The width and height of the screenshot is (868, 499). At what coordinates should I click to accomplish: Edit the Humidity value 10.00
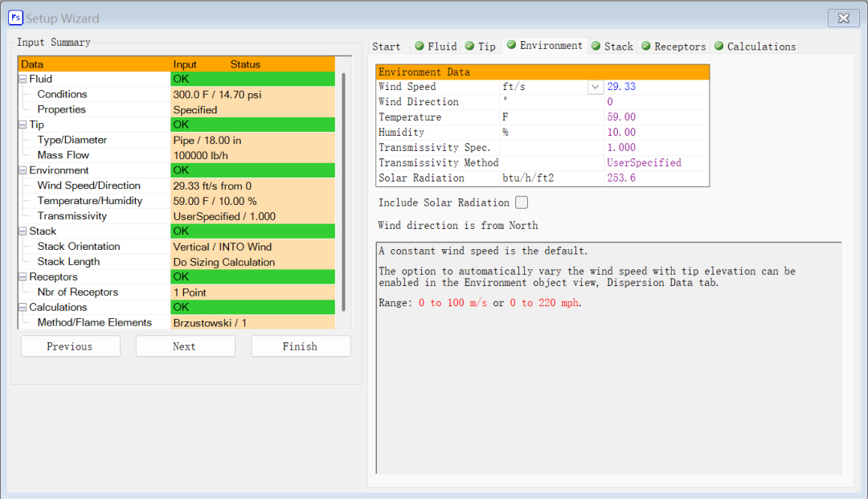pyautogui.click(x=657, y=133)
